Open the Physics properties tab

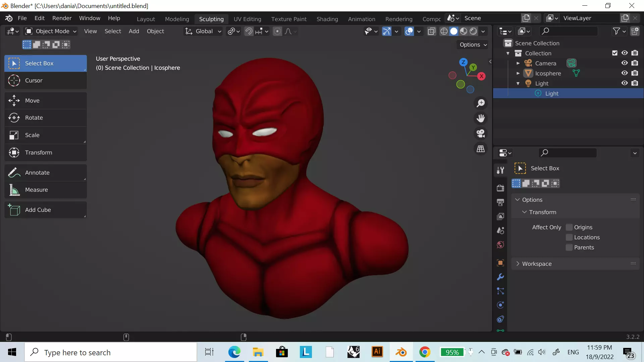500,305
